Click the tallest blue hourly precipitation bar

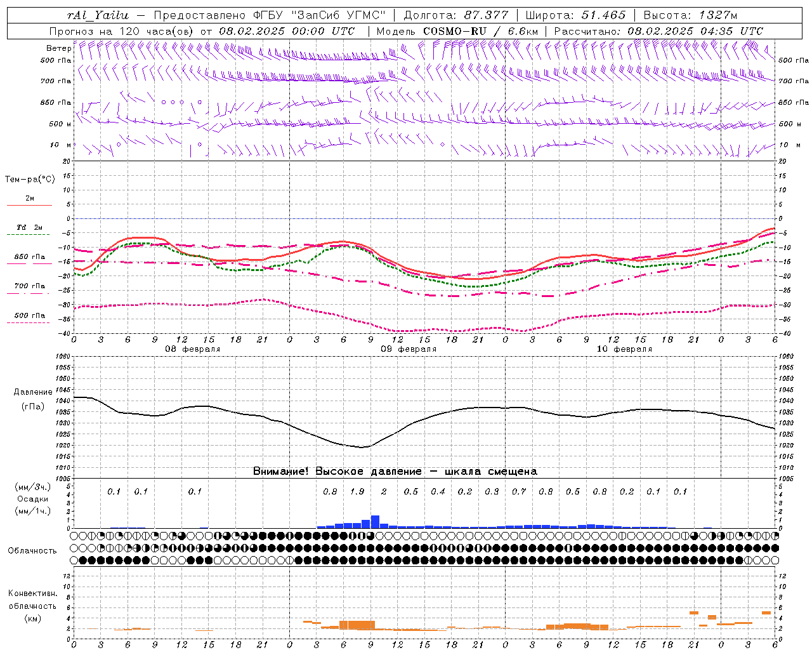click(x=375, y=522)
